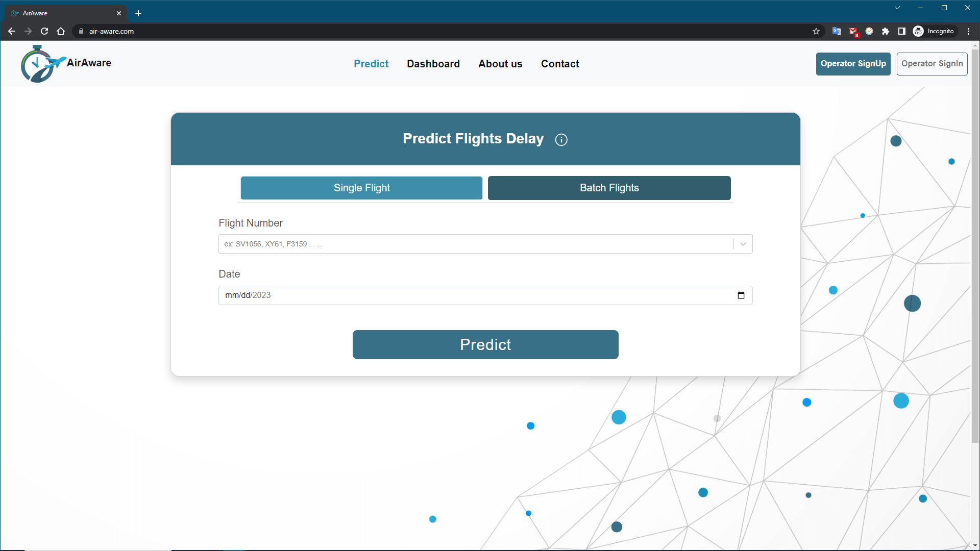The width and height of the screenshot is (980, 551).
Task: Click the Date input field
Action: coord(485,295)
